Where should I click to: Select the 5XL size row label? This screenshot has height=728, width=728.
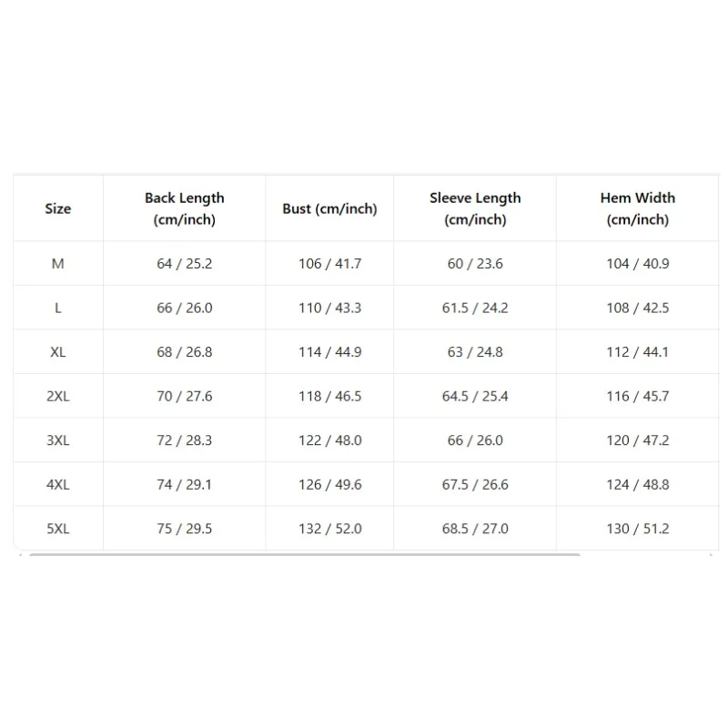[x=57, y=529]
